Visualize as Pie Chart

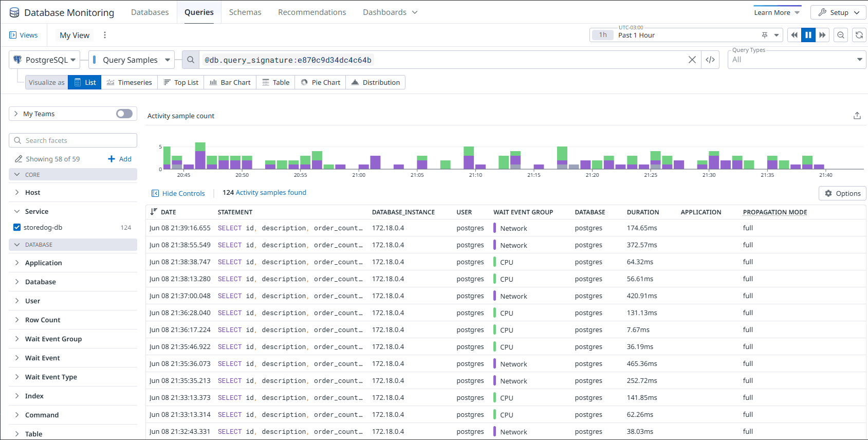pos(321,82)
